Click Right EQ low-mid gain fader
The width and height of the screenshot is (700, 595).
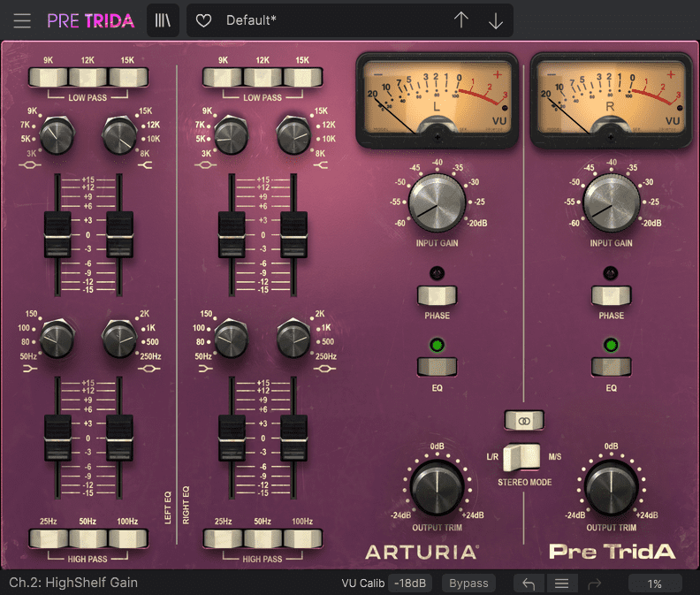tap(293, 439)
